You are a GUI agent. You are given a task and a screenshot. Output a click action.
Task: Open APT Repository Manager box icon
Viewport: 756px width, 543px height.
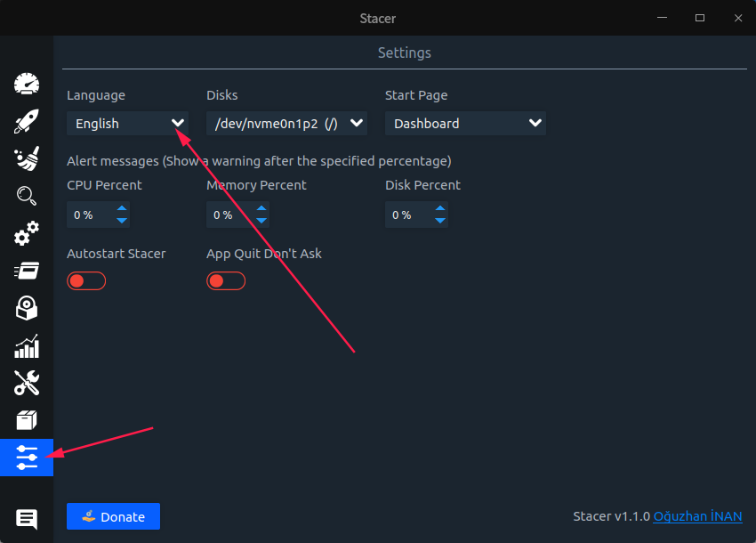[x=27, y=420]
